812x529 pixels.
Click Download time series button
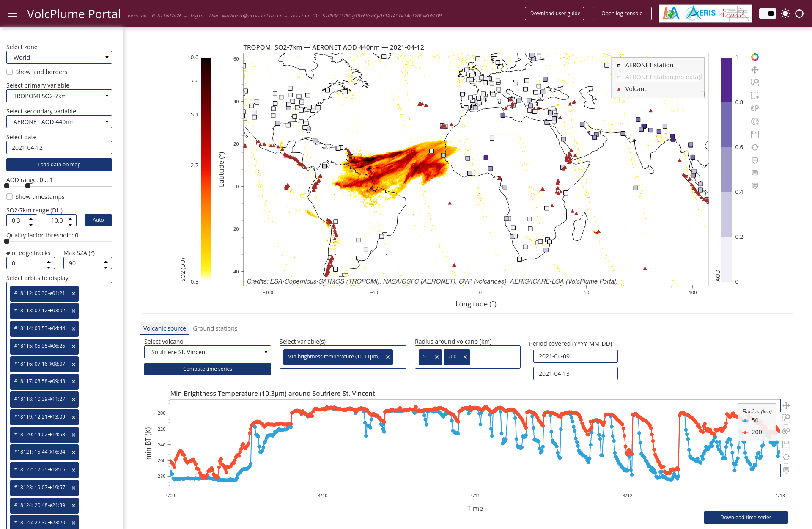point(746,518)
